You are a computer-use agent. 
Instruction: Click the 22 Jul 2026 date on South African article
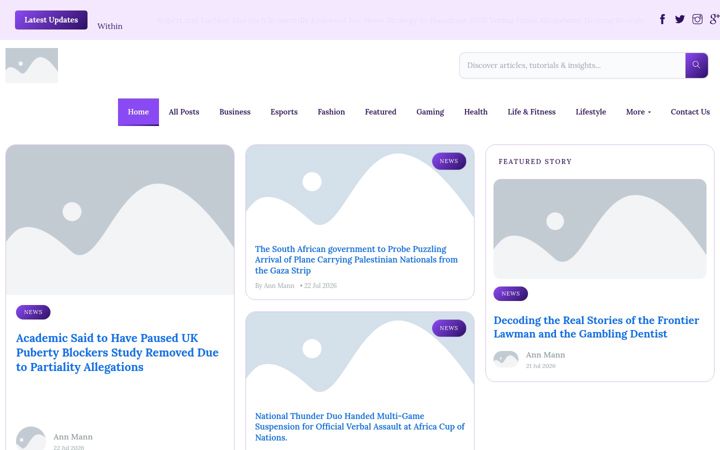click(x=320, y=286)
